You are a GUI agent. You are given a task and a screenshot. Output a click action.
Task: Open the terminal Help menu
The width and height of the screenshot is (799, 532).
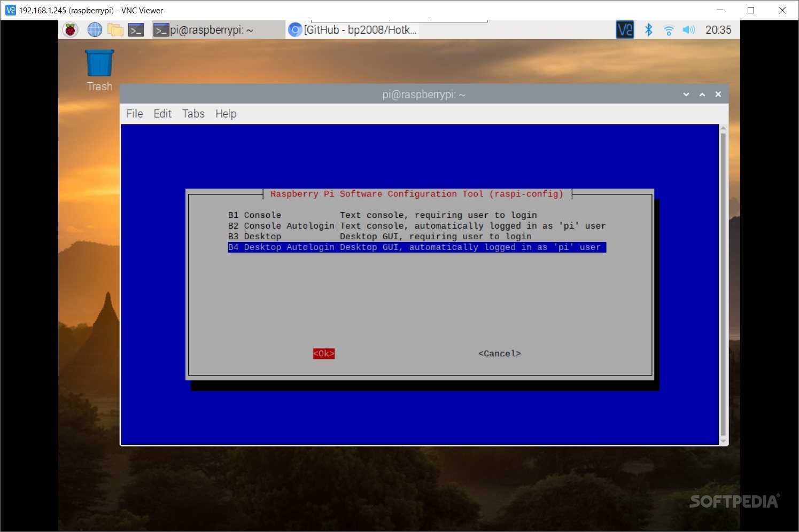point(226,114)
